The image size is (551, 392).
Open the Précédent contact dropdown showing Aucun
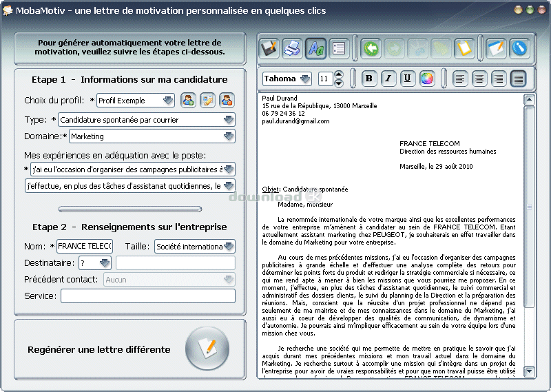click(169, 280)
